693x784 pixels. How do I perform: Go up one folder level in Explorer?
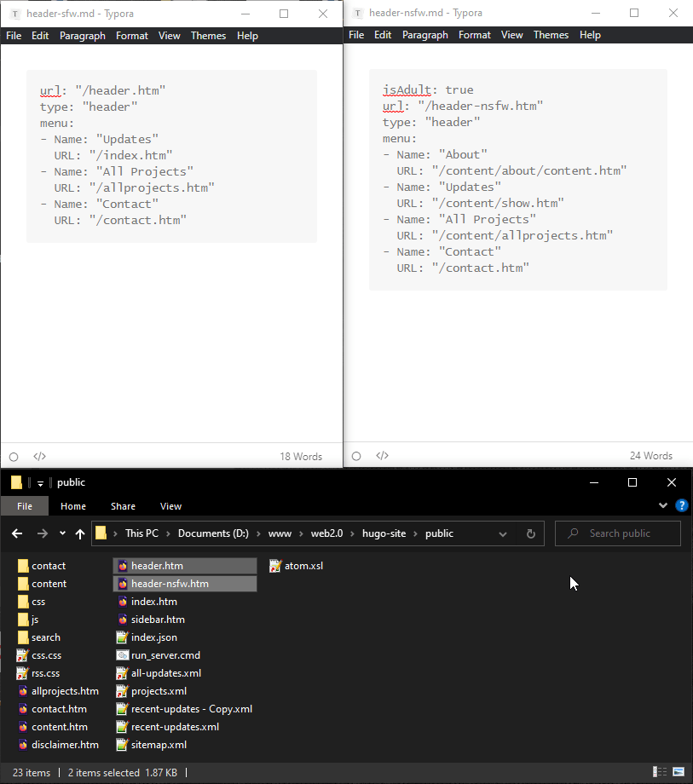(80, 533)
